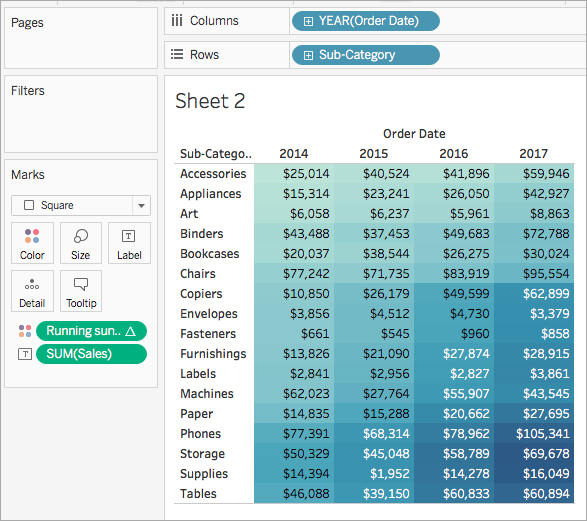Select the SUM(Sales) pill on Marks

pyautogui.click(x=91, y=354)
